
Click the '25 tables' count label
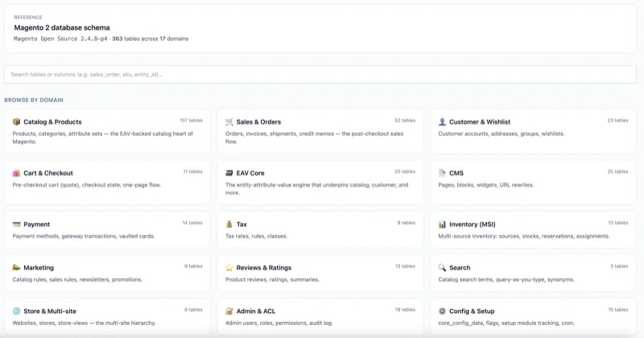(617, 171)
